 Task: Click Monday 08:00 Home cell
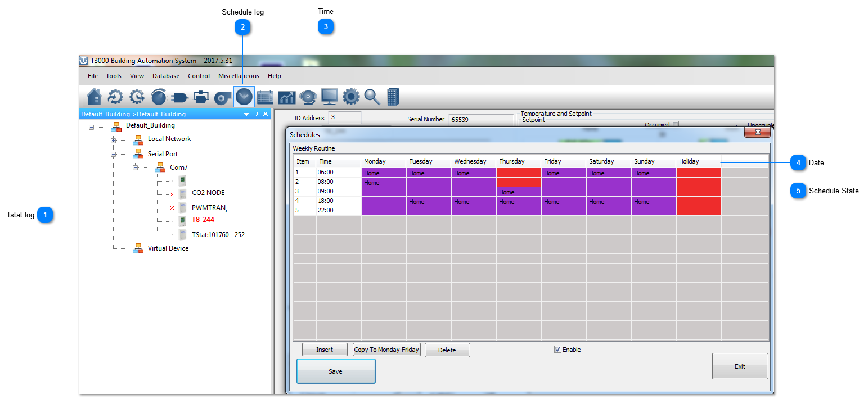coord(384,183)
